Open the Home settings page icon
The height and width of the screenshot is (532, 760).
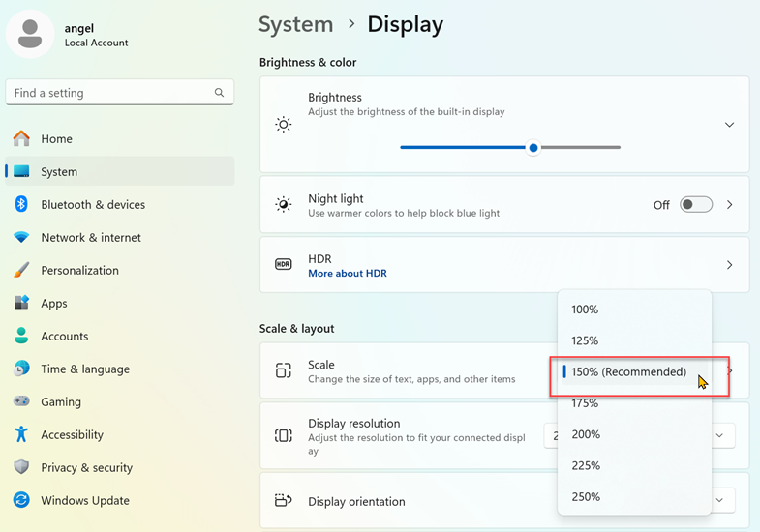(x=21, y=139)
